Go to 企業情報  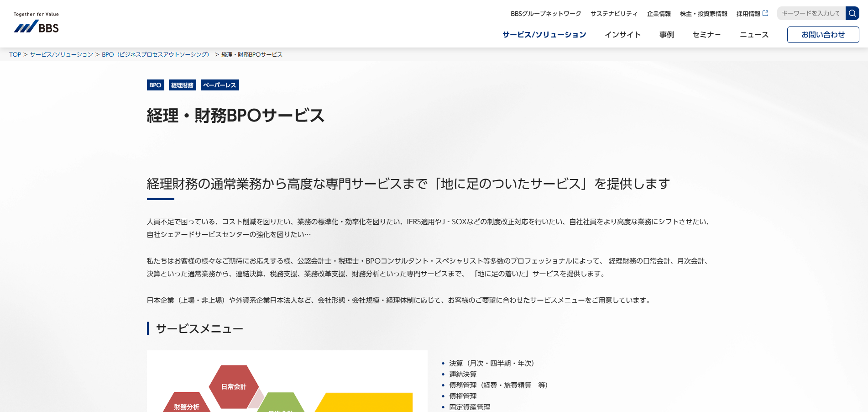pyautogui.click(x=659, y=13)
